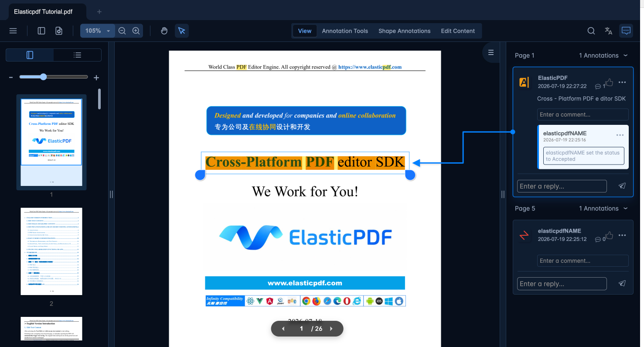Select the arrow selection tool
The width and height of the screenshot is (644, 347).
tap(182, 31)
